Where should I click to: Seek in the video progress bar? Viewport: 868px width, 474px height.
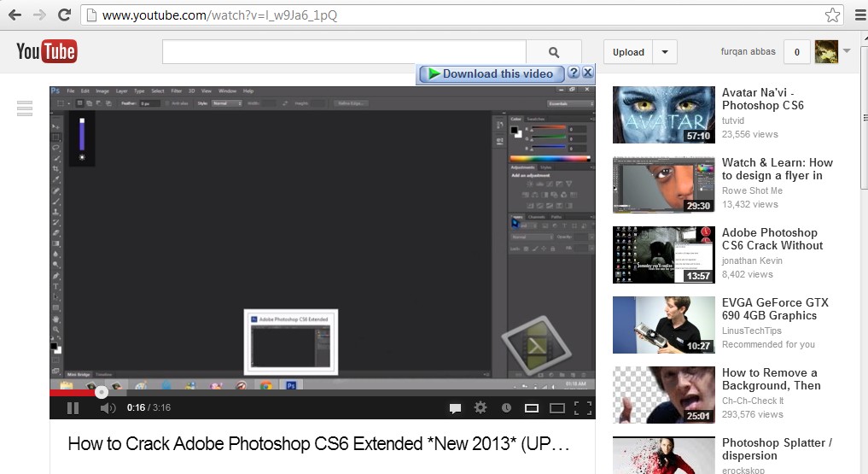(x=322, y=393)
